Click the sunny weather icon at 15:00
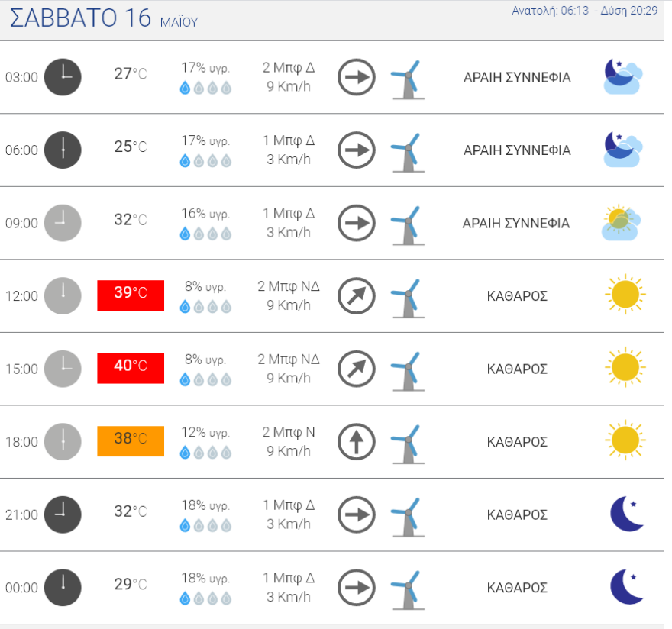 pos(625,369)
